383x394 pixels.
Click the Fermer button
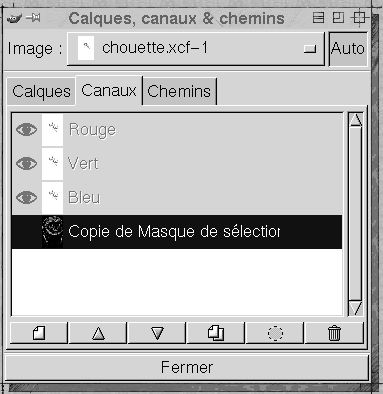(187, 367)
